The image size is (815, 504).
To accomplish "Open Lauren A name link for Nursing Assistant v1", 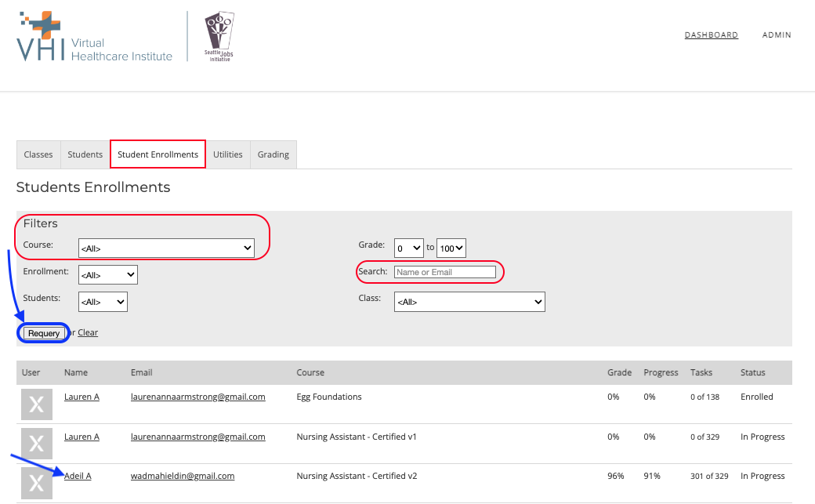I will click(81, 437).
